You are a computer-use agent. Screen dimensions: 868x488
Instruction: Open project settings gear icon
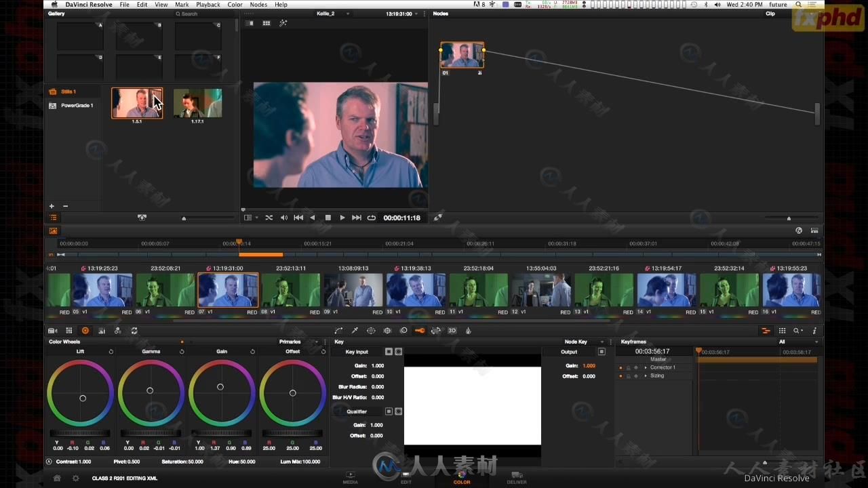coord(75,478)
